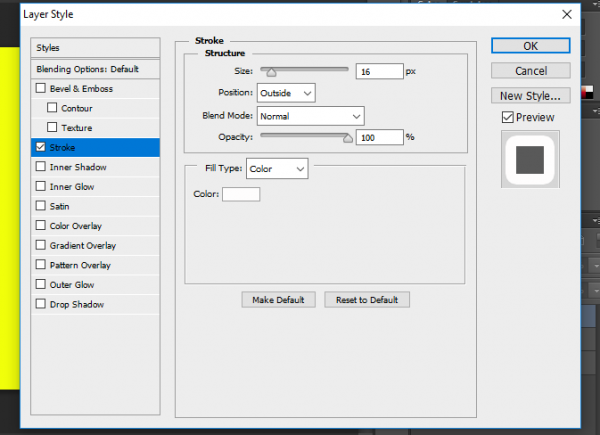This screenshot has width=600, height=435.
Task: Select the Drop Shadow label
Action: tap(77, 305)
